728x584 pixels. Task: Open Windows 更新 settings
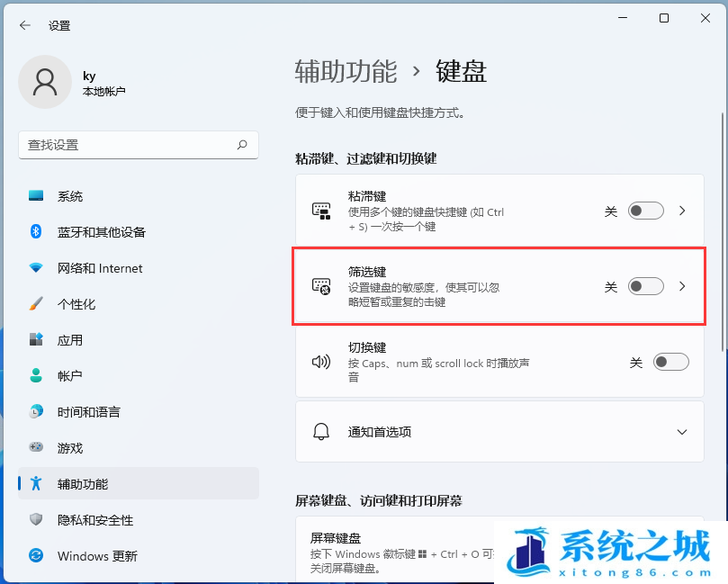pos(139,556)
